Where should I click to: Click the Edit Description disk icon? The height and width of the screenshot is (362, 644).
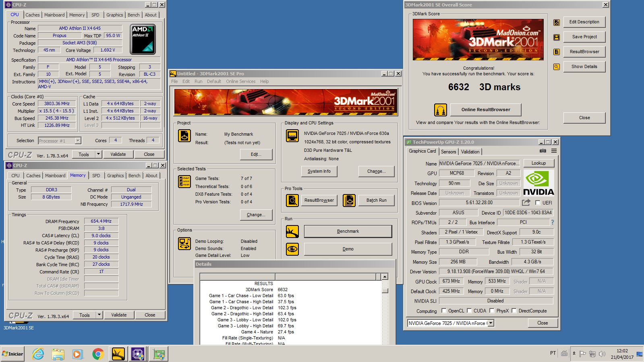(x=556, y=22)
